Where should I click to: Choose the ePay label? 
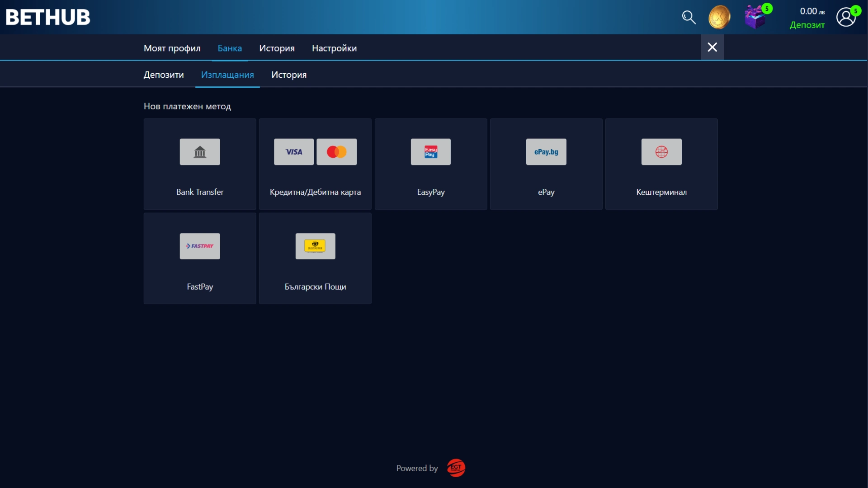pyautogui.click(x=546, y=192)
